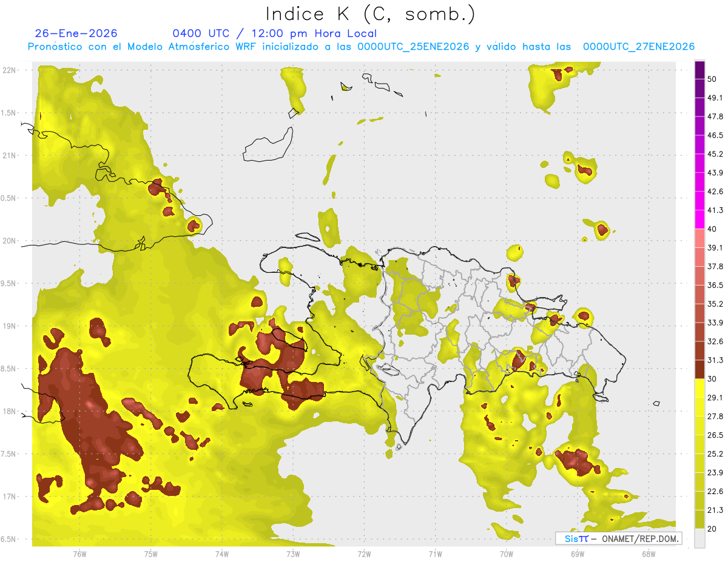Image resolution: width=728 pixels, height=562 pixels.
Task: Click the '22.6' value on the color legend
Action: [715, 491]
